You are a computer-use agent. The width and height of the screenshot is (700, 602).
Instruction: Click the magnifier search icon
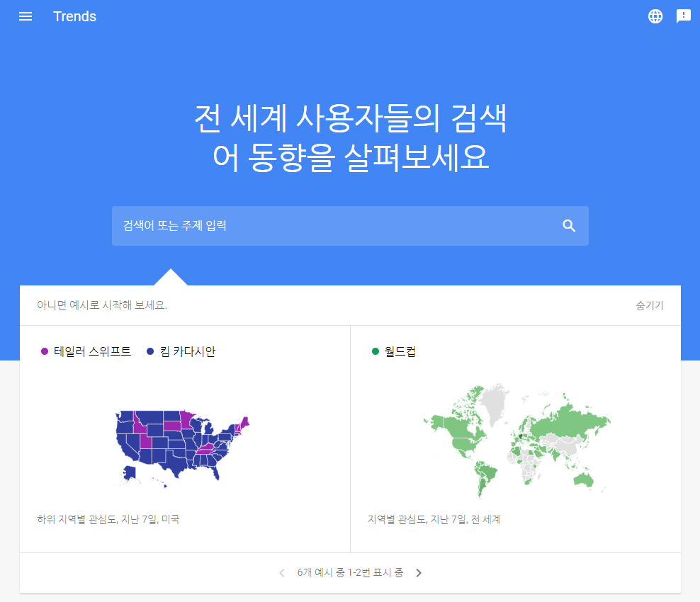569,226
